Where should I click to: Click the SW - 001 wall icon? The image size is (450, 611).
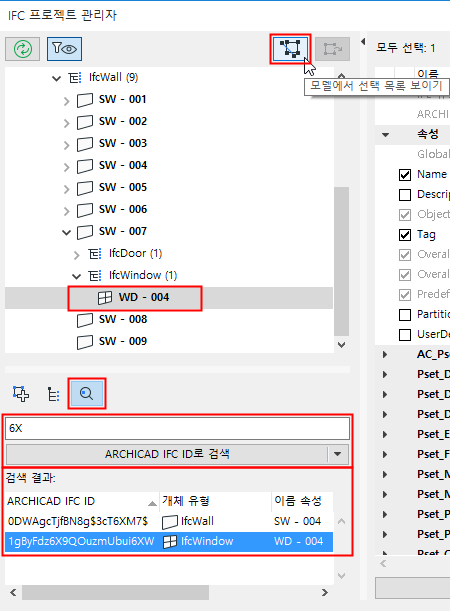(x=85, y=100)
